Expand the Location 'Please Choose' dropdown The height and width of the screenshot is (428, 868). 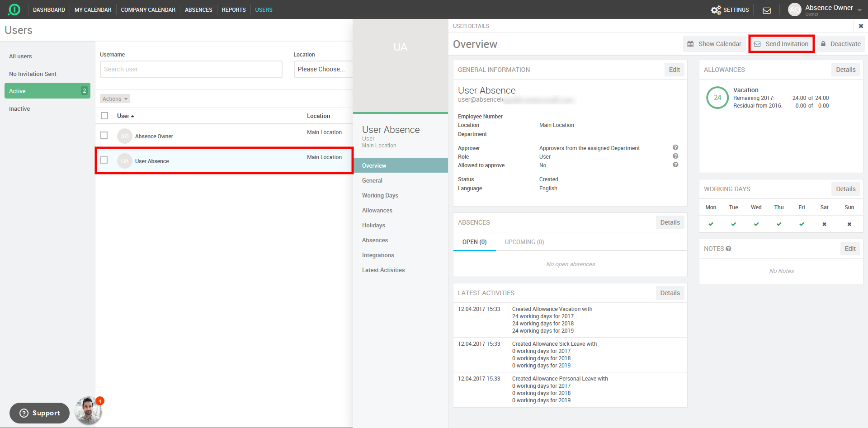(323, 69)
